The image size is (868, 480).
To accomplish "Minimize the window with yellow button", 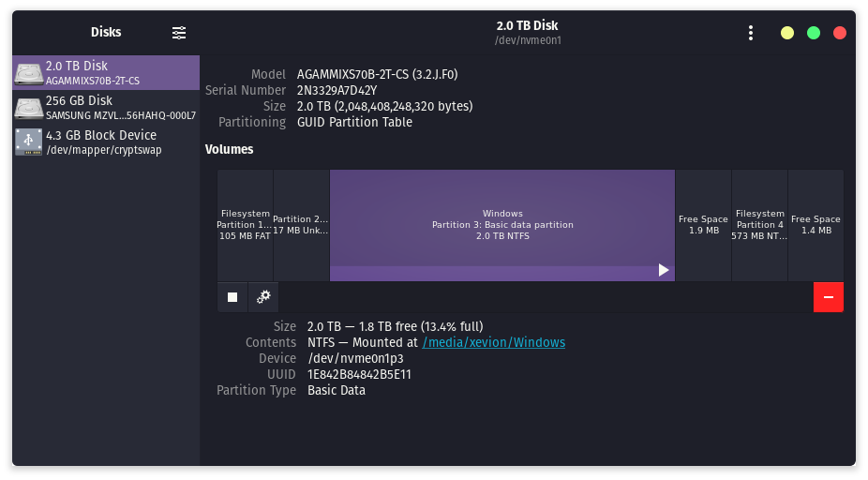I will pos(787,33).
